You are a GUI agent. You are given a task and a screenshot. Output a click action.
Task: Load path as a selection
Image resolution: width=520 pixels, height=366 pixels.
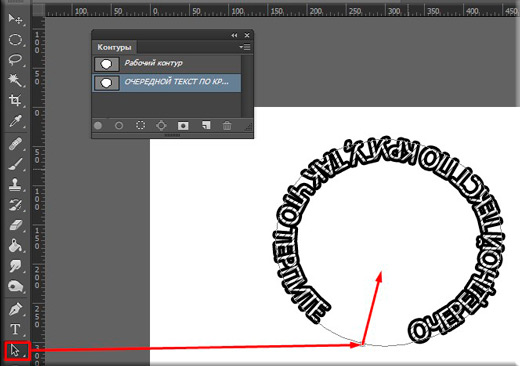140,126
